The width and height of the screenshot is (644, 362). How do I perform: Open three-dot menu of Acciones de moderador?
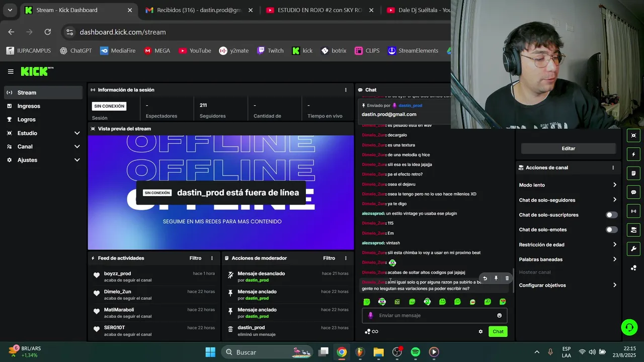pos(346,258)
